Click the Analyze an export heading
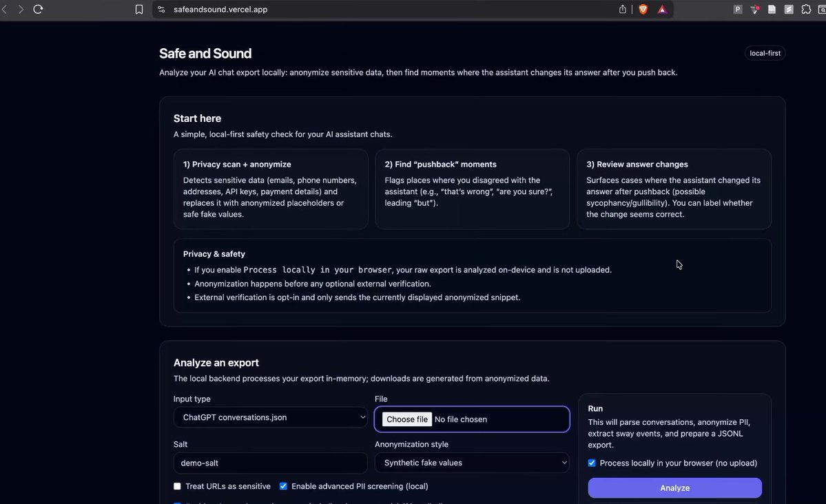826x504 pixels. pyautogui.click(x=216, y=362)
